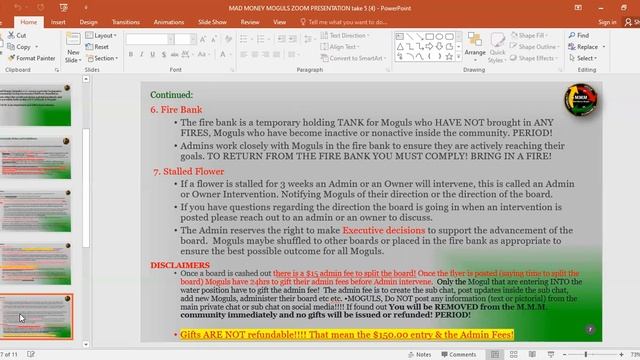Apply bulleted list formatting

coord(246,39)
